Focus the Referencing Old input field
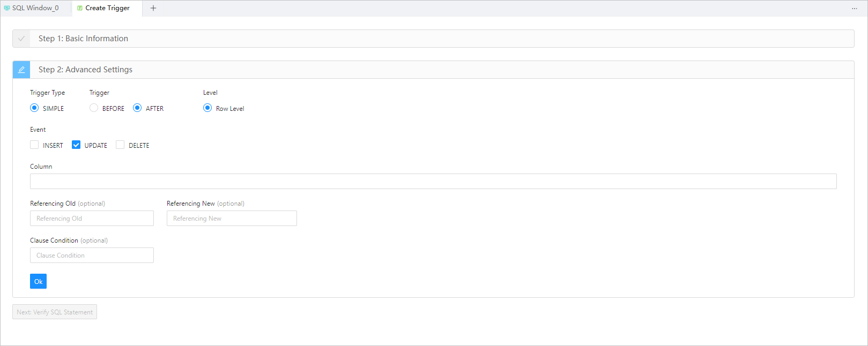Image resolution: width=868 pixels, height=346 pixels. point(92,219)
